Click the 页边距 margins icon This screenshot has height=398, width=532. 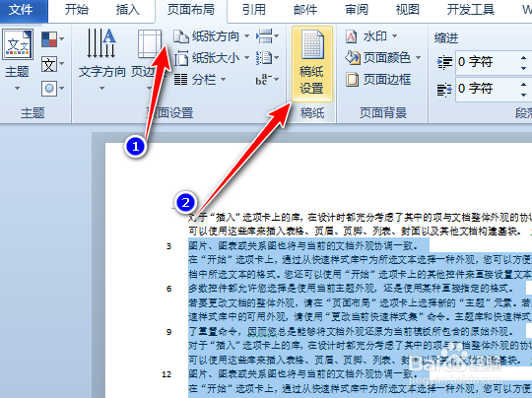coord(150,44)
